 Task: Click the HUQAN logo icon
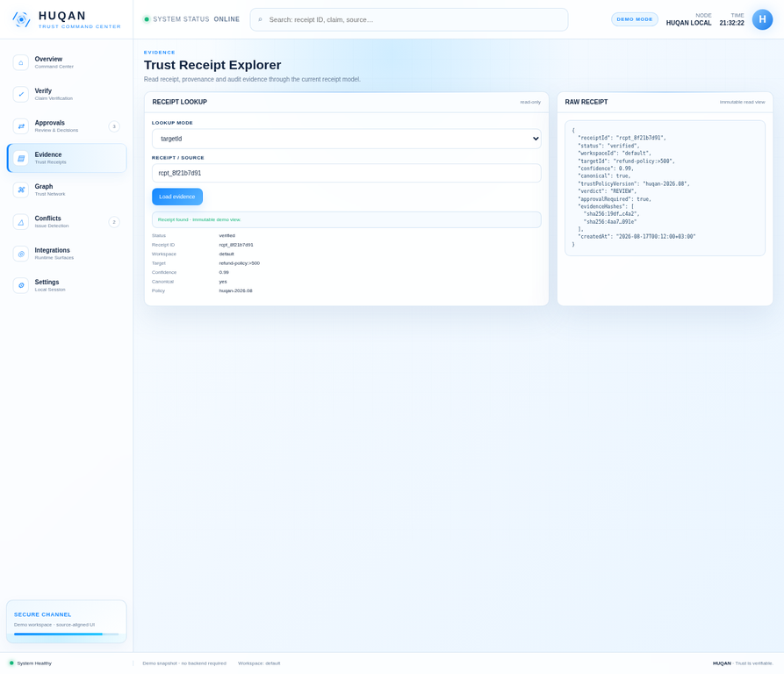[x=21, y=19]
